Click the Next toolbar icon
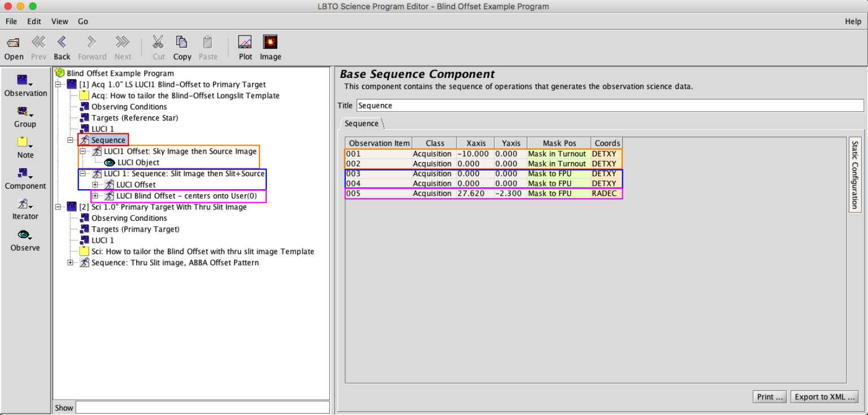Screen dimensions: 868x415 (x=123, y=42)
